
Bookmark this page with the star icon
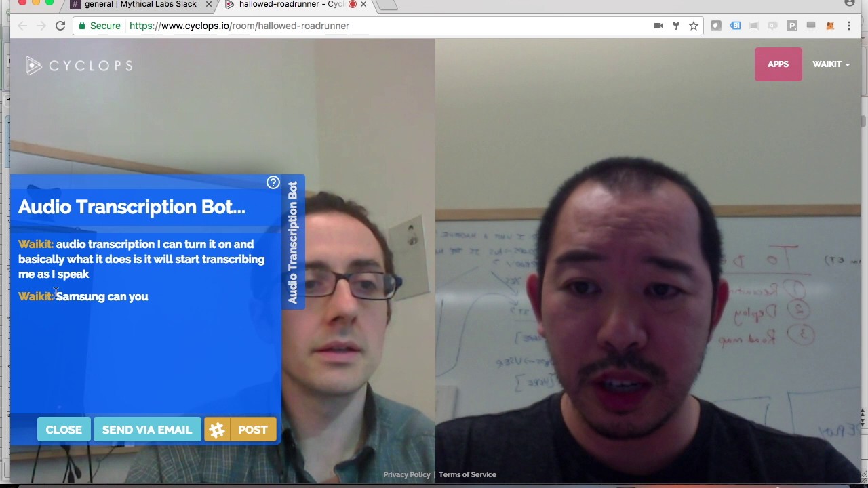click(x=694, y=26)
